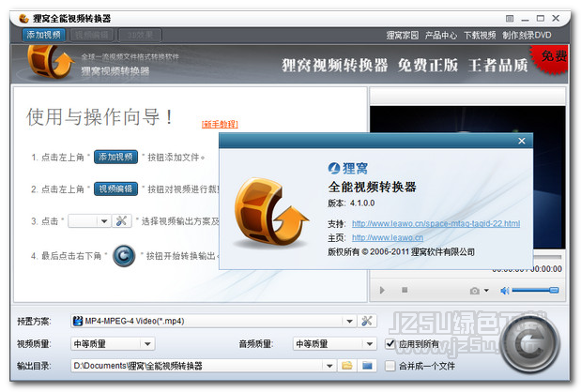Start conversion with large round button

pos(529,344)
